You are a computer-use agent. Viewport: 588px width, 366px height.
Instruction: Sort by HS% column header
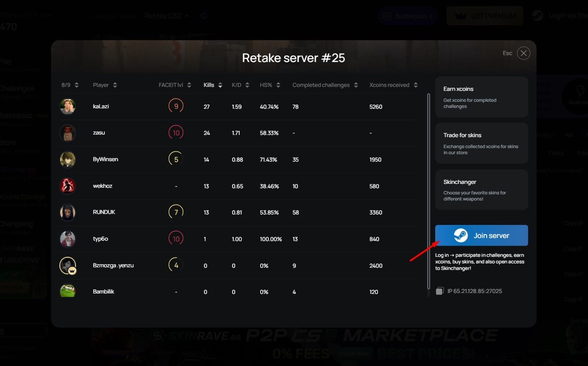tap(270, 85)
